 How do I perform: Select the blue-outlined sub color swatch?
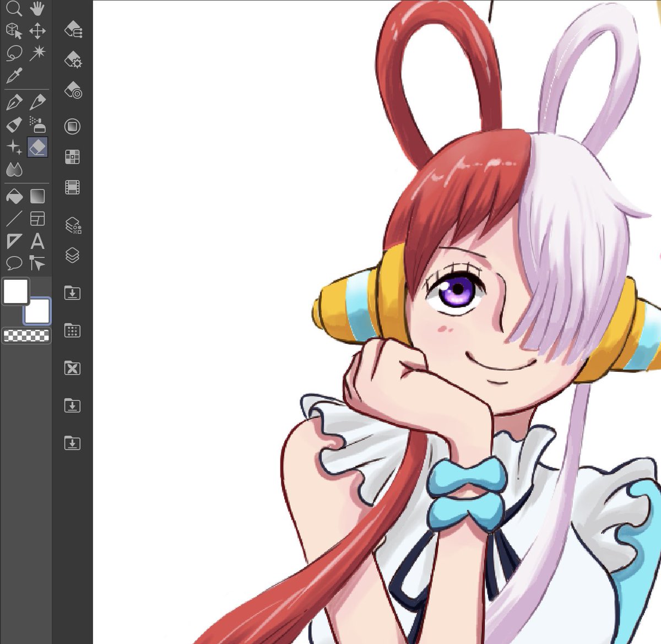(x=37, y=311)
